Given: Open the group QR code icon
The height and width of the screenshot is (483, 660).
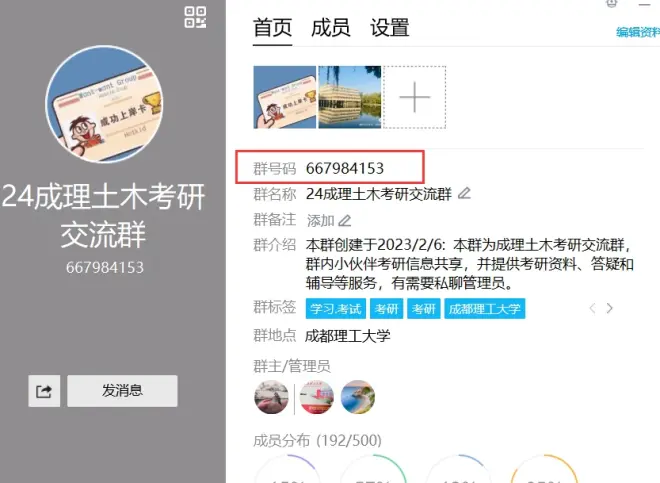Looking at the screenshot, I should click(195, 16).
